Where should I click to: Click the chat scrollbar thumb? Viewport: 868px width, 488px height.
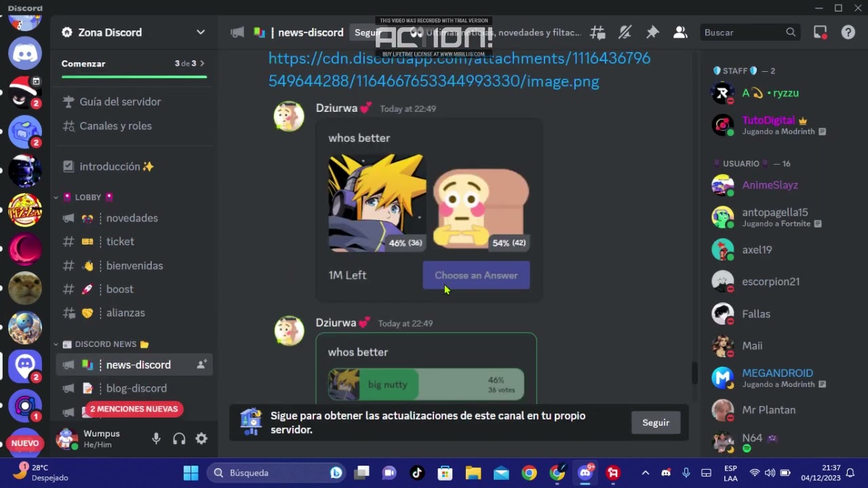coord(694,372)
